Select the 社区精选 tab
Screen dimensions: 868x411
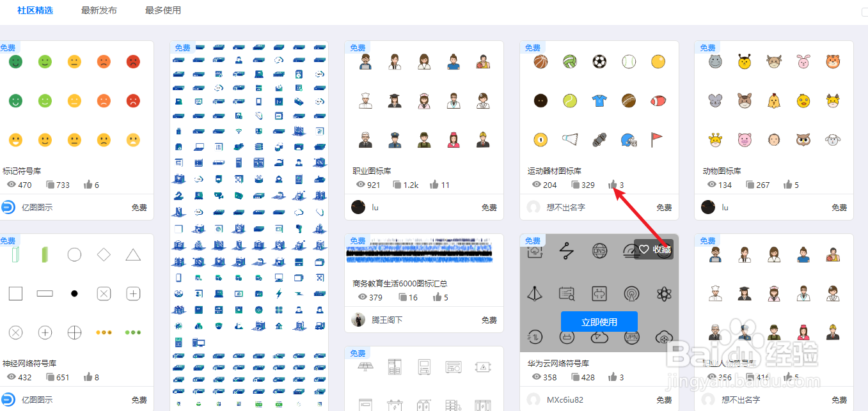[x=35, y=10]
